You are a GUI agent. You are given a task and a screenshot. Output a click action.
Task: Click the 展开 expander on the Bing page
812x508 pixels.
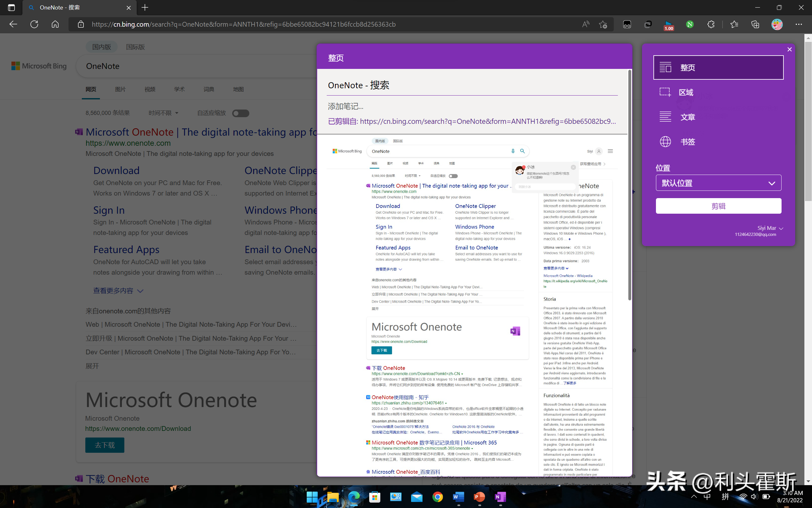click(x=92, y=366)
